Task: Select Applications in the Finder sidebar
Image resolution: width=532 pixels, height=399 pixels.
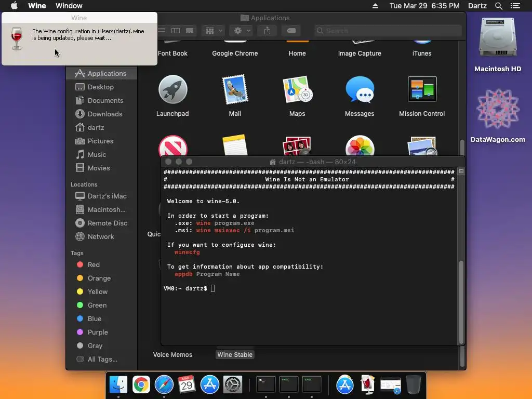Action: point(102,73)
